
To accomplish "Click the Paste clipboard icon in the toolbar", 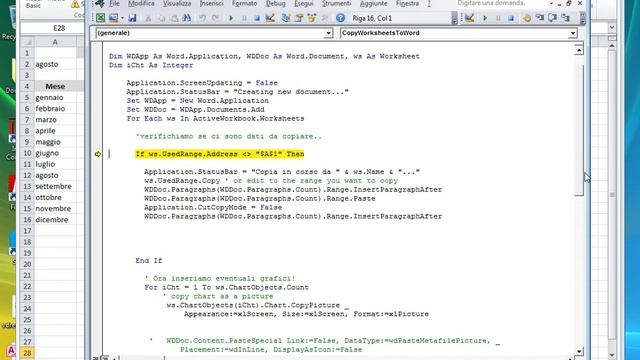I will pyautogui.click(x=174, y=18).
